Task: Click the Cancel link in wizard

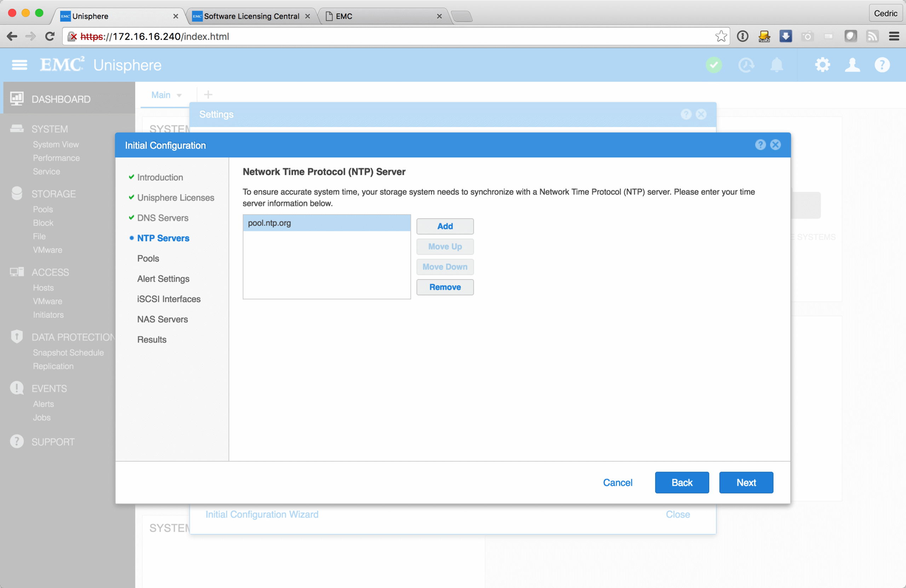Action: [617, 483]
